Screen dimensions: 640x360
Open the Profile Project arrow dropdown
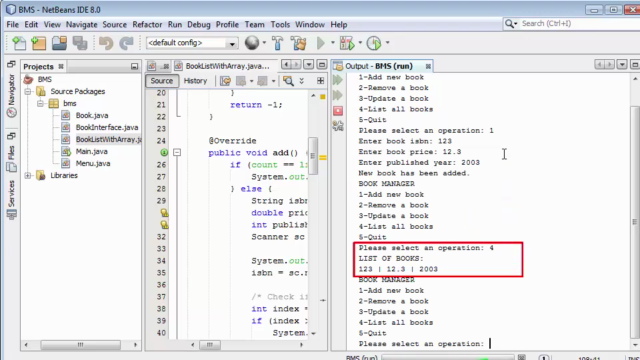point(387,42)
